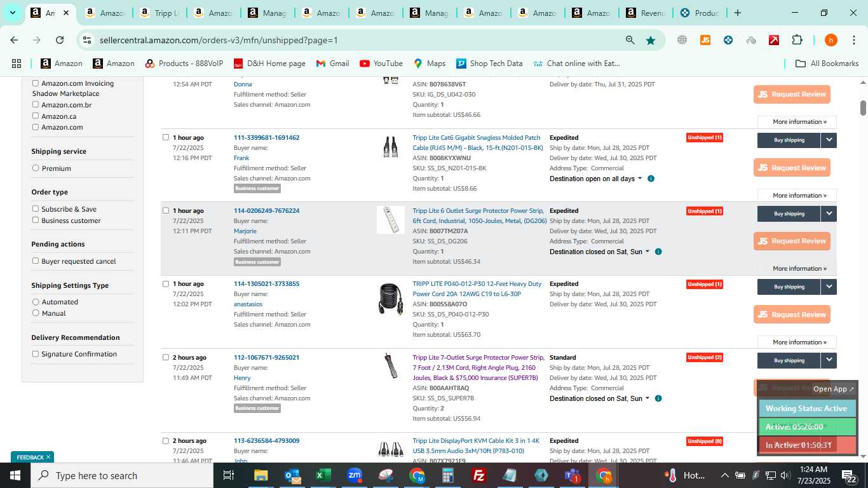Click the page vertical scrollbar thumb
This screenshot has width=868, height=488.
point(863,108)
